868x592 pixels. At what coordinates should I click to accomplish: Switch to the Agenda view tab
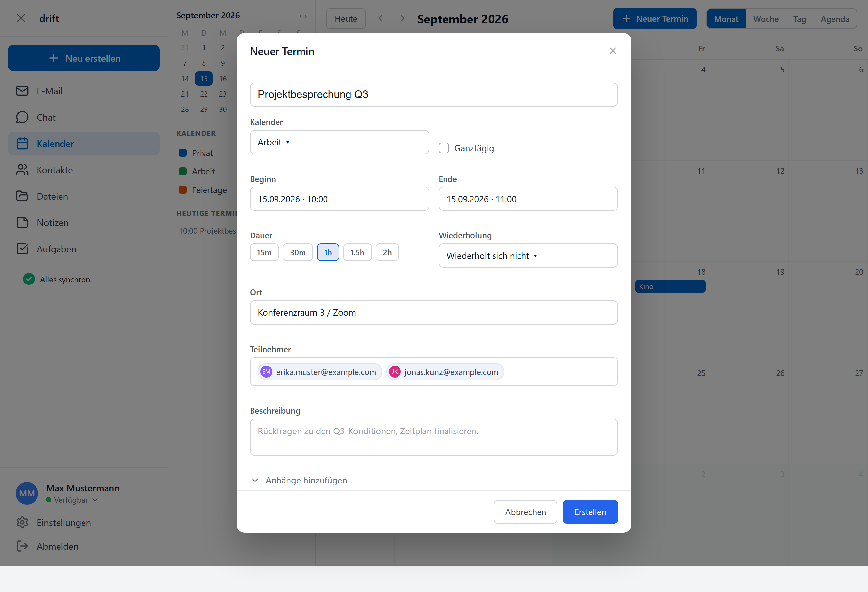pos(835,19)
